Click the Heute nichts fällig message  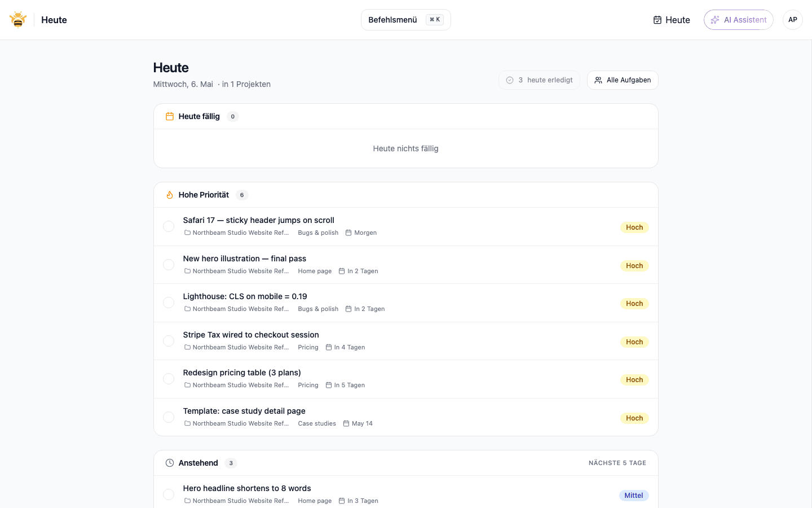click(405, 148)
